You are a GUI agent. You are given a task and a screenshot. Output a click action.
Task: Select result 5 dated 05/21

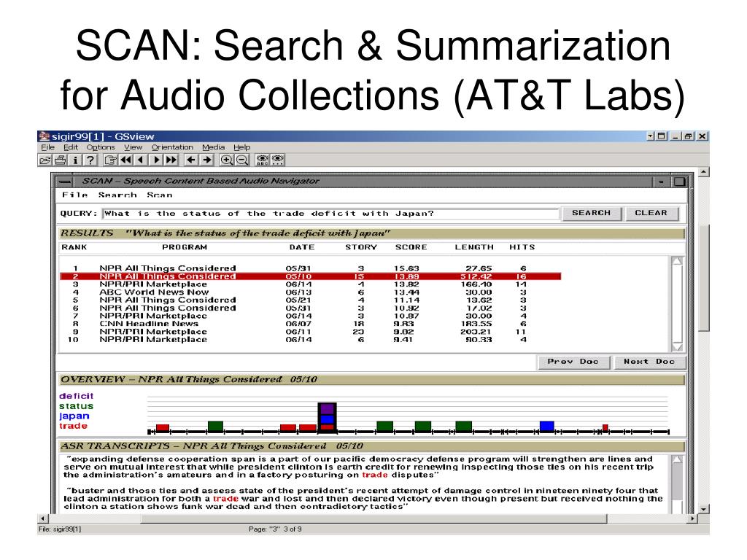tap(310, 300)
